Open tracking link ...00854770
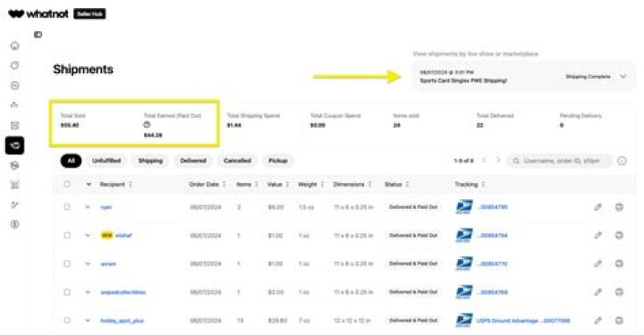Screen dimensions: 644x335 click(492, 264)
